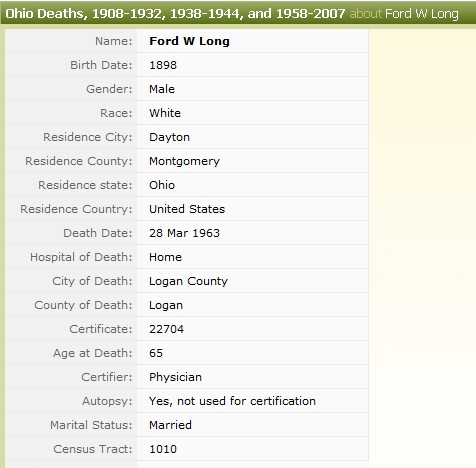
Task: Click the Death Date 28 Mar 1963
Action: coord(185,233)
